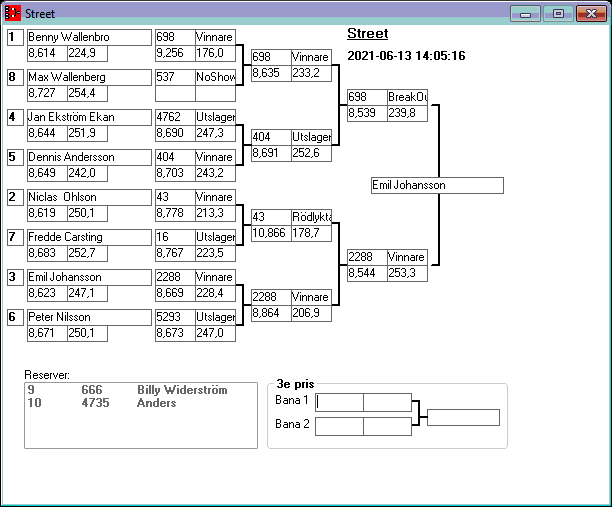Select seed number 8 box
Viewport: 612px width, 507px height.
tap(14, 77)
